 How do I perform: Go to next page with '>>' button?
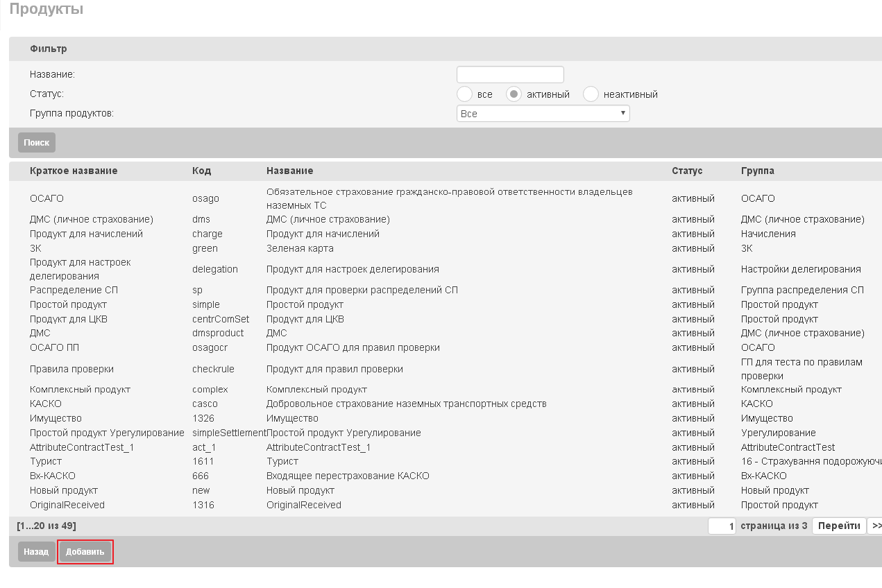(x=876, y=526)
